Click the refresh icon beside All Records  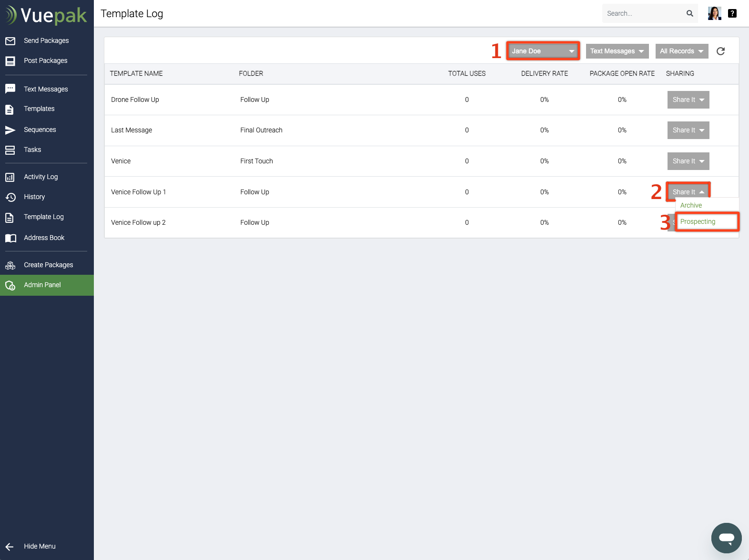720,51
